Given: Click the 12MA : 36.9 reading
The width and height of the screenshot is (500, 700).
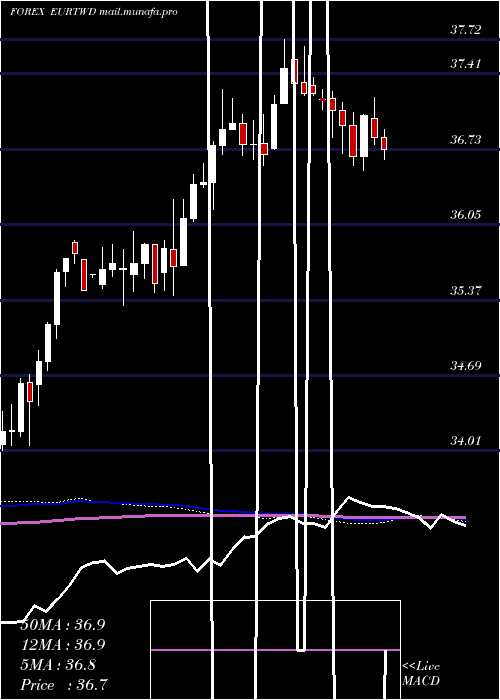Looking at the screenshot, I should click(x=63, y=645).
